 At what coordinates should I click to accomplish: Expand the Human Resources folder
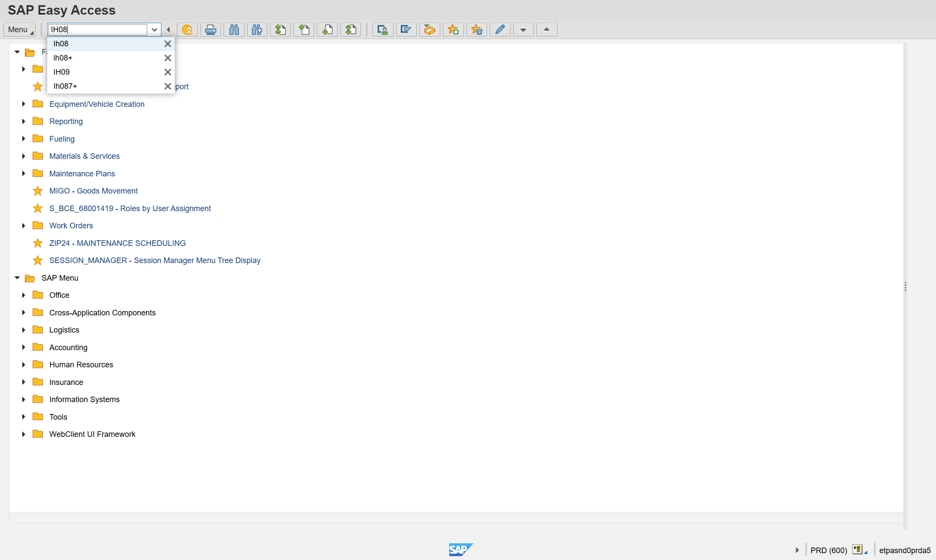coord(24,365)
